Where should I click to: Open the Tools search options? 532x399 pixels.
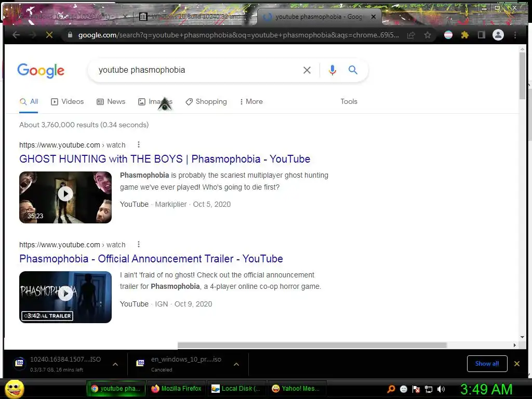(x=349, y=101)
